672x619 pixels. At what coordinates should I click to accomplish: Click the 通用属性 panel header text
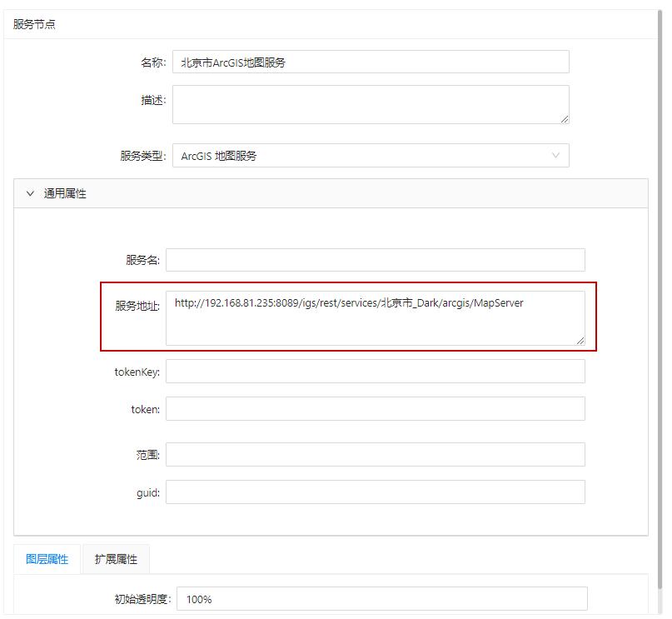pos(65,194)
